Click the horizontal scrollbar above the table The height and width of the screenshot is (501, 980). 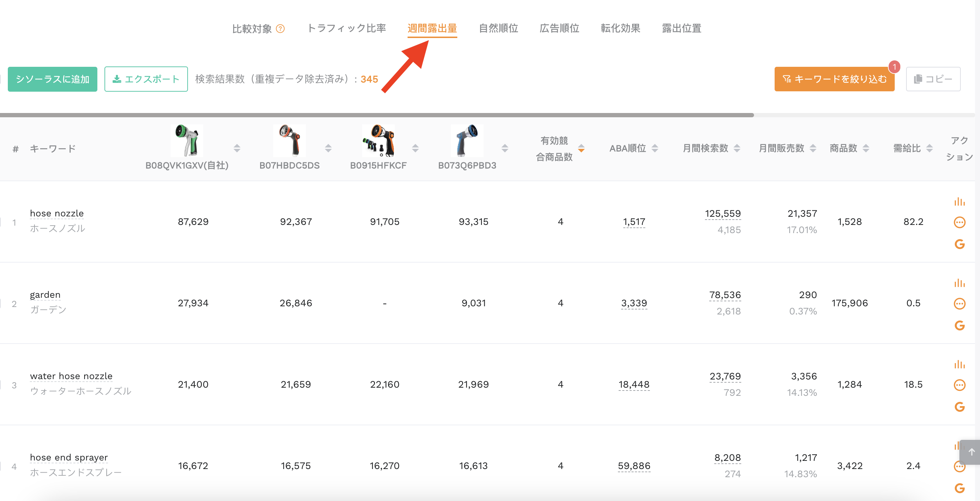[x=377, y=115]
